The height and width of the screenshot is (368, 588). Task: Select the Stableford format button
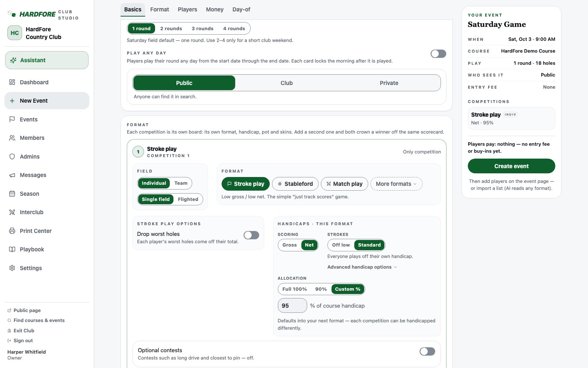pyautogui.click(x=295, y=184)
